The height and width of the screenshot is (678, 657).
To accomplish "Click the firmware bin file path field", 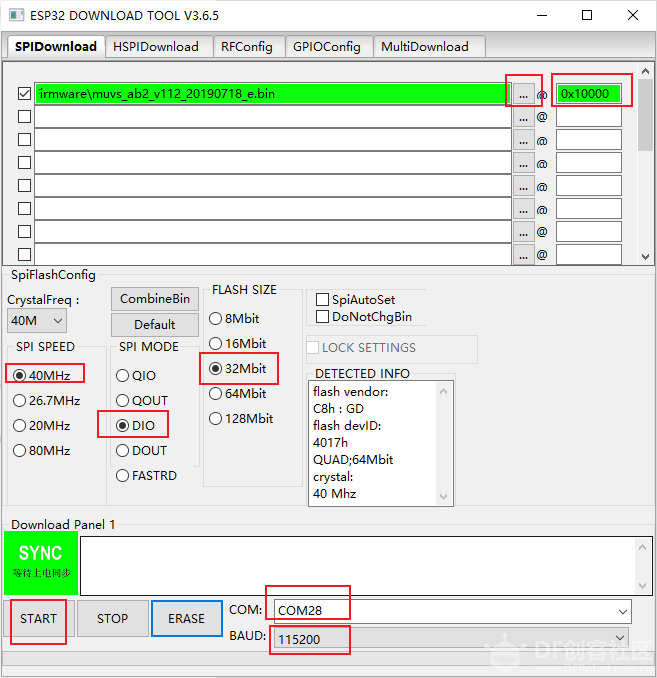I will point(273,94).
